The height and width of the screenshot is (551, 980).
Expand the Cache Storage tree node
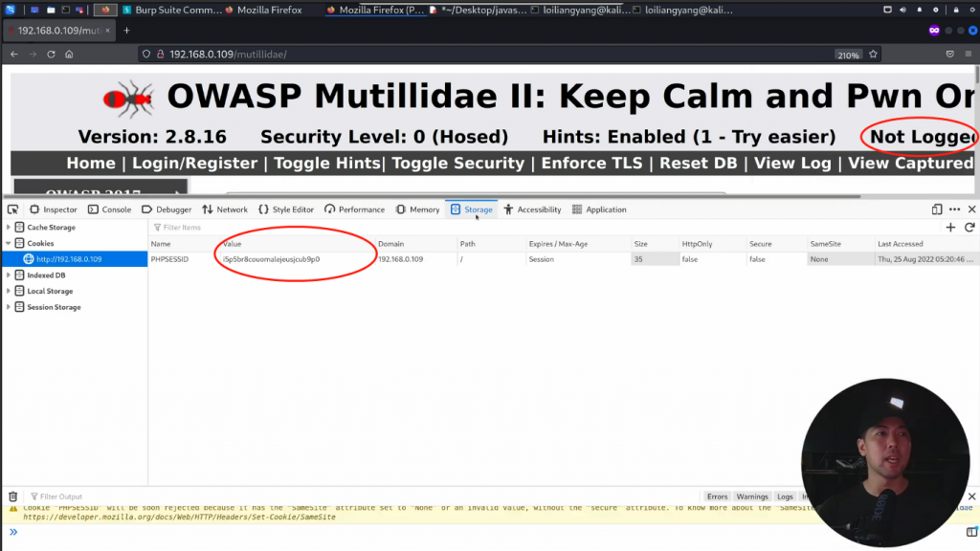pos(8,228)
